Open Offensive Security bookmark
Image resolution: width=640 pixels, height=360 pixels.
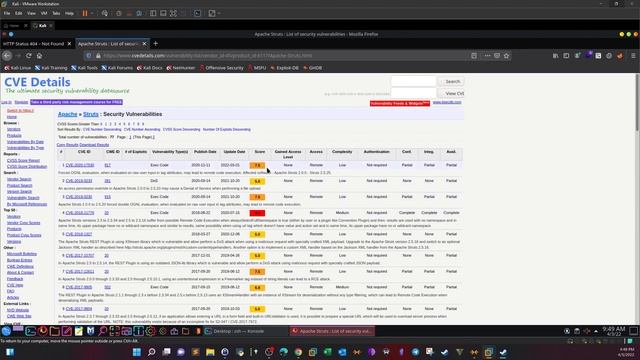point(221,68)
